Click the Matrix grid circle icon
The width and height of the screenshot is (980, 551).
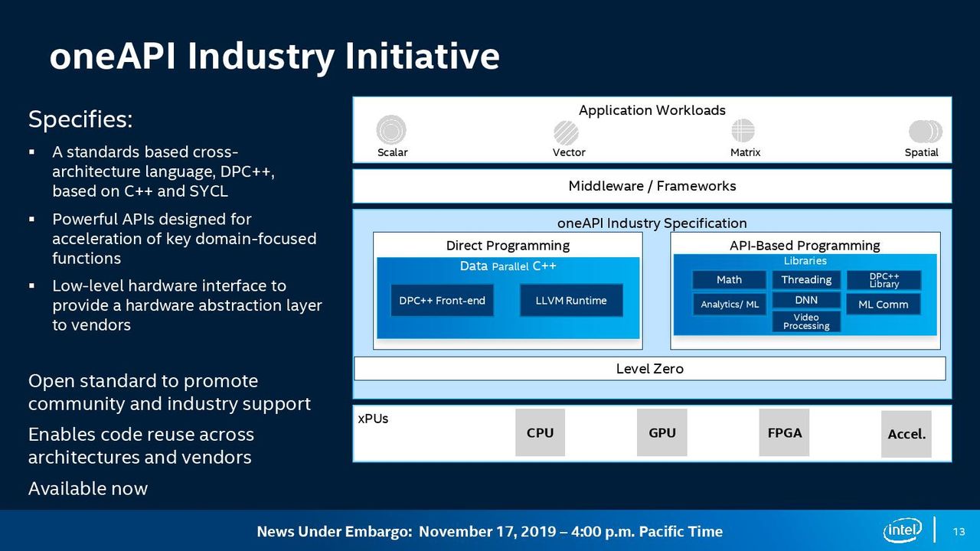(743, 131)
